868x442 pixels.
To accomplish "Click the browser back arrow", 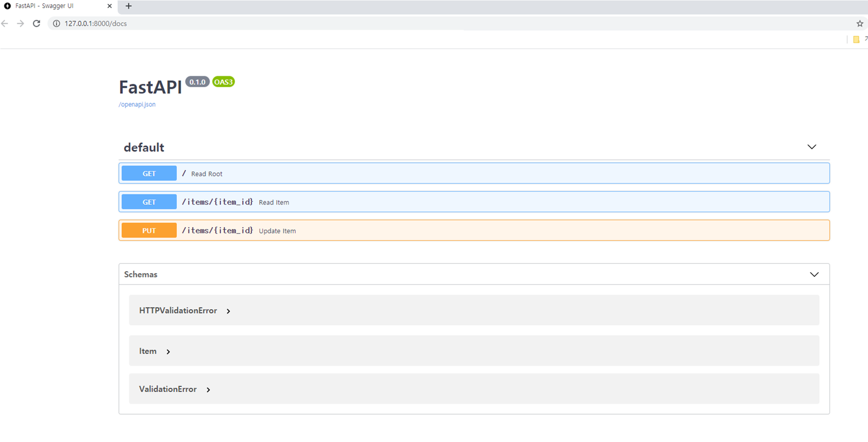I will click(5, 24).
